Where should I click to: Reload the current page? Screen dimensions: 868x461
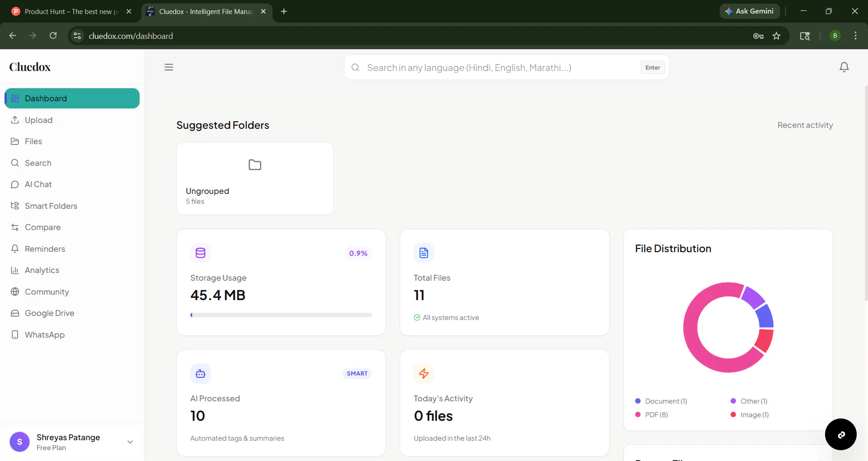[x=53, y=36]
